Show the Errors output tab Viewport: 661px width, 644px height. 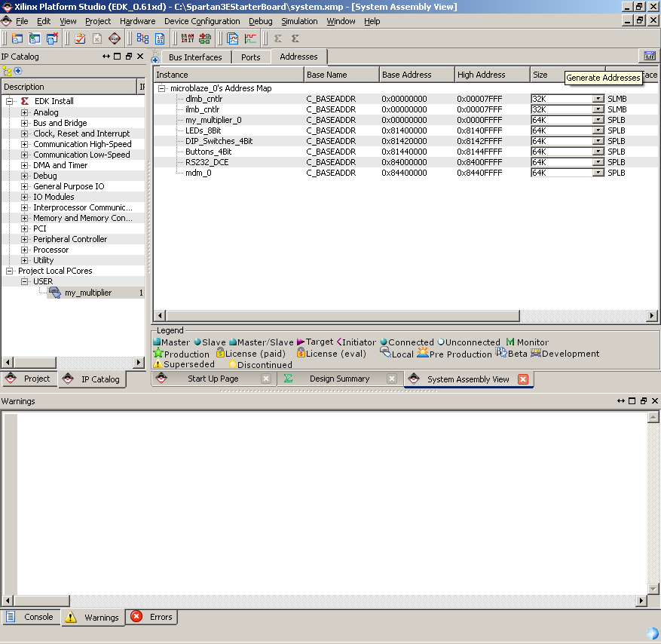pos(151,617)
